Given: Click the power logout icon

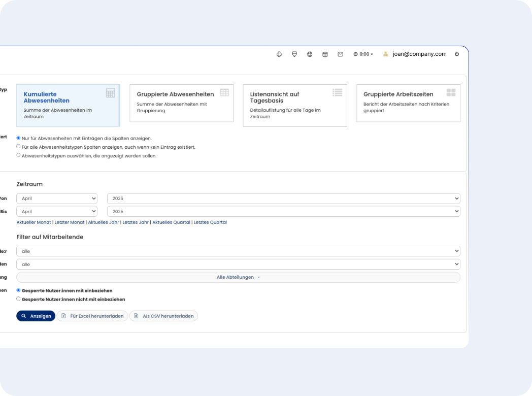Looking at the screenshot, I should click(x=457, y=54).
